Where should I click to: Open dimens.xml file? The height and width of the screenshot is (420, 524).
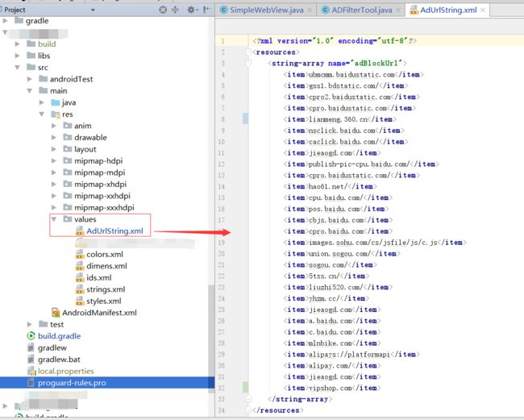coord(106,266)
